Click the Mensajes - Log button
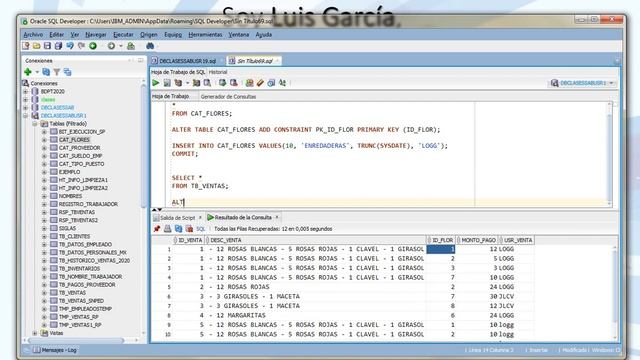 point(55,350)
